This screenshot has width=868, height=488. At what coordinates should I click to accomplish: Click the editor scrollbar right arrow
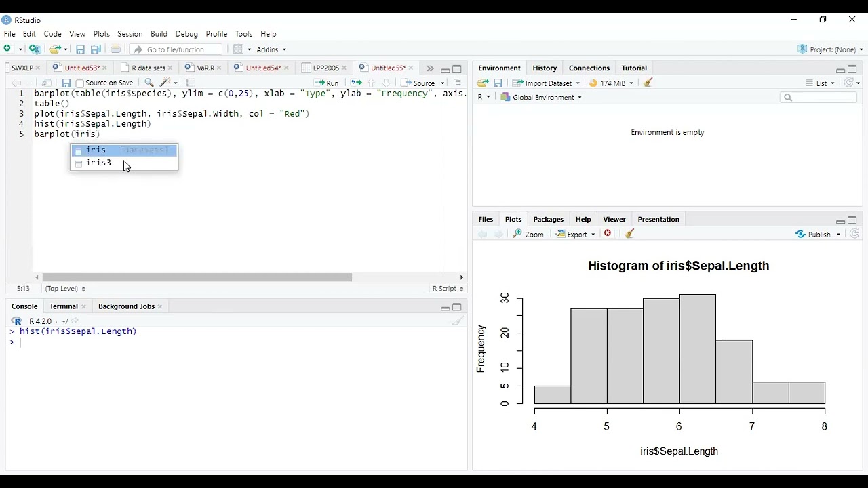coord(462,277)
